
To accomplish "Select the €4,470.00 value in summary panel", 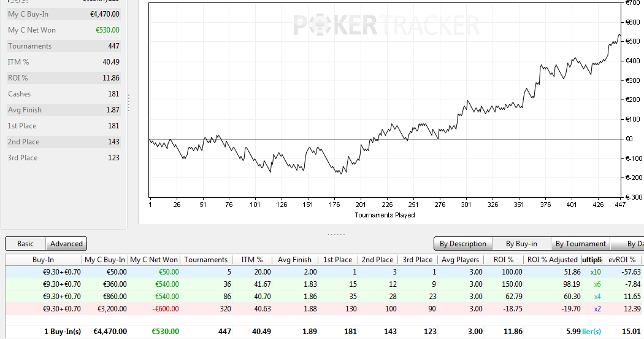I will (105, 14).
